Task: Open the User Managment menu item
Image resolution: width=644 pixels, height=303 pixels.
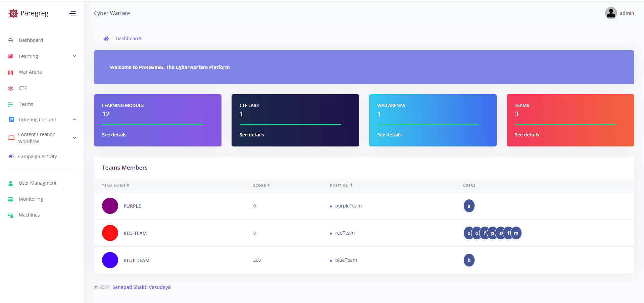Action: click(38, 183)
